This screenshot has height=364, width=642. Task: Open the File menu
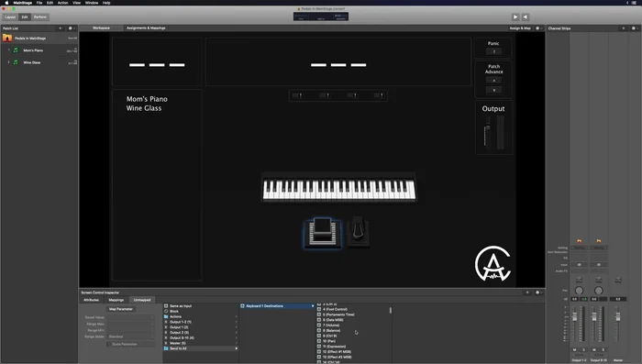[39, 3]
